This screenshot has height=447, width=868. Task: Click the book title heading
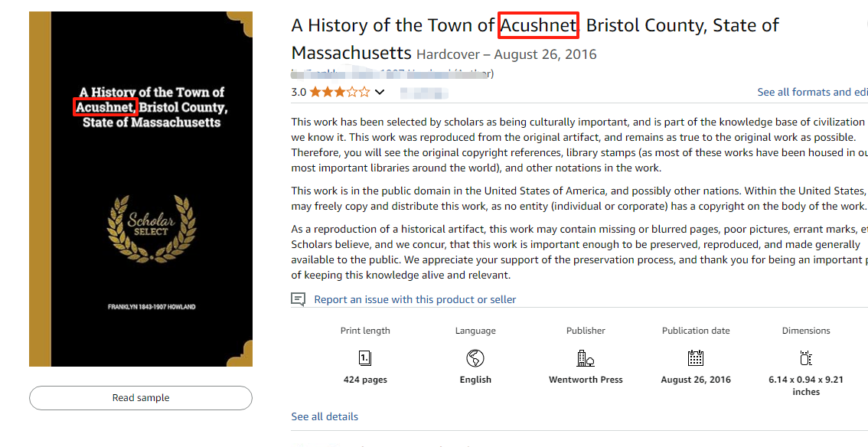click(535, 25)
